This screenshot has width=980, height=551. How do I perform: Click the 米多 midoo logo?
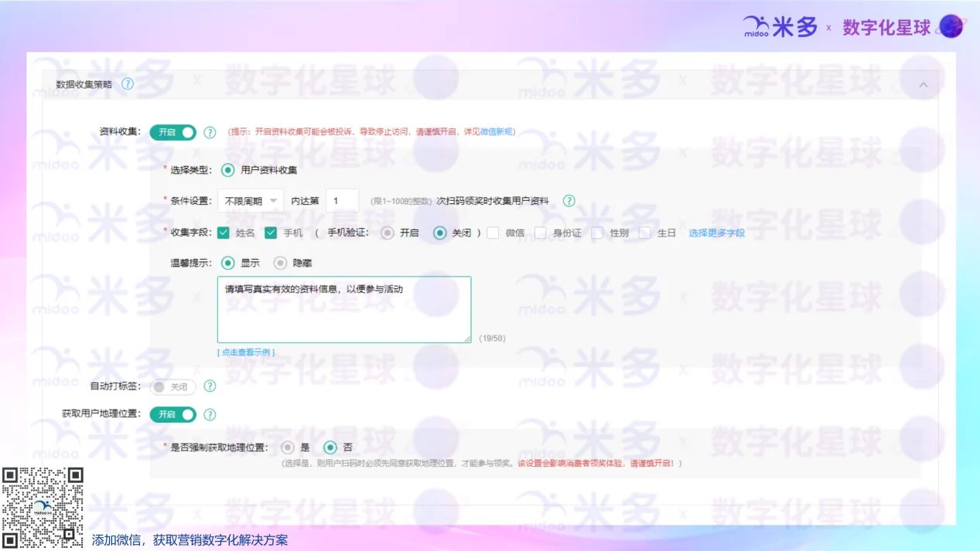(x=780, y=27)
